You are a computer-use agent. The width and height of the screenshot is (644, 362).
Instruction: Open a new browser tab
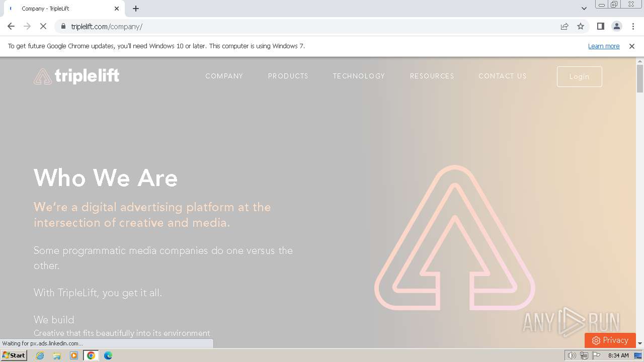[136, 9]
